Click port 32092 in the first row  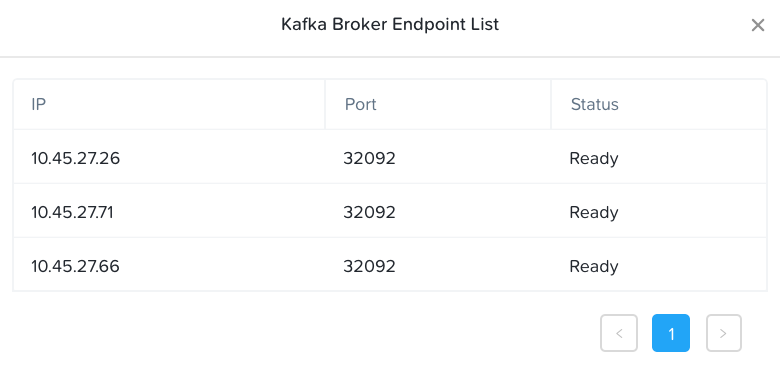click(370, 158)
